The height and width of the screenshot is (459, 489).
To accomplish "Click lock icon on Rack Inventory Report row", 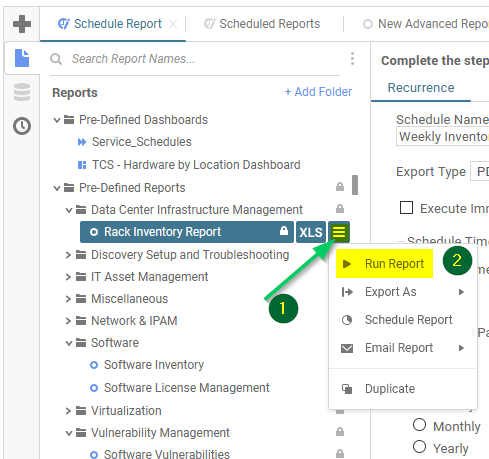I will click(284, 230).
